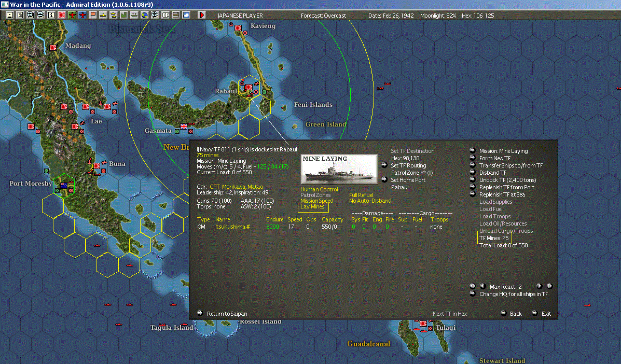The width and height of the screenshot is (621, 364).
Task: Click Load Fuel option
Action: tap(491, 209)
